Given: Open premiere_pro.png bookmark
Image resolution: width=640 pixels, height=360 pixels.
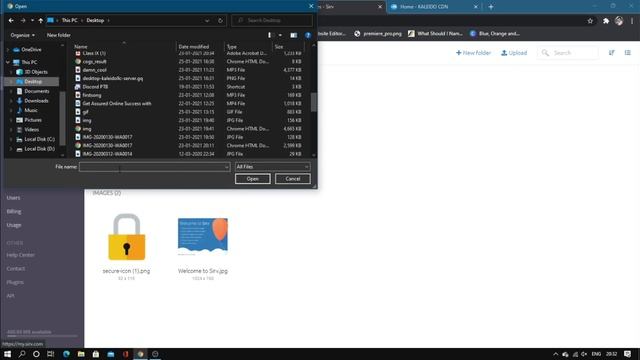Looking at the screenshot, I should click(378, 34).
